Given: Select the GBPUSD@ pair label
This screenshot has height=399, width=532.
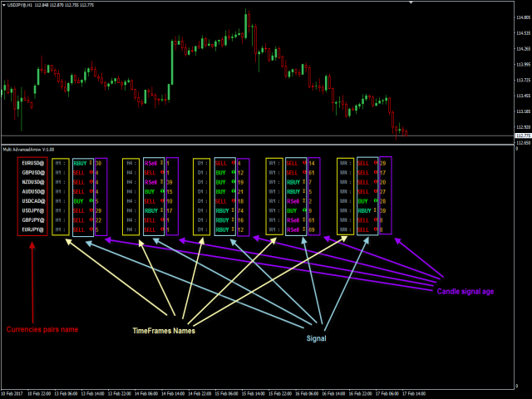Looking at the screenshot, I should click(x=33, y=173).
